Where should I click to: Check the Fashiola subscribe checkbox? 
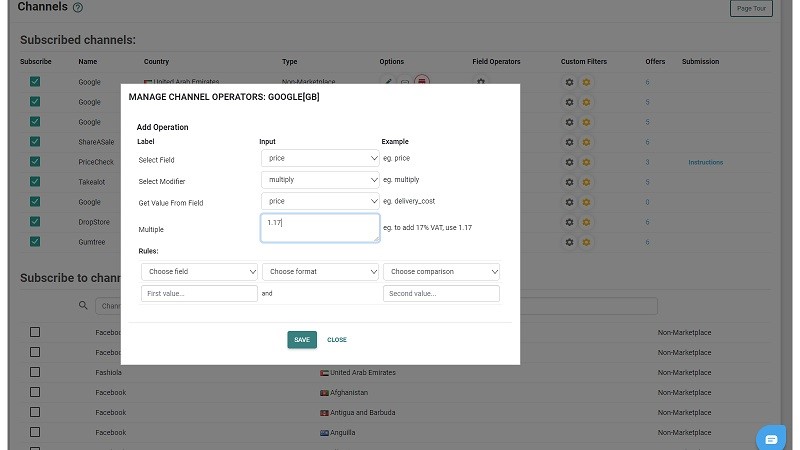(x=35, y=372)
